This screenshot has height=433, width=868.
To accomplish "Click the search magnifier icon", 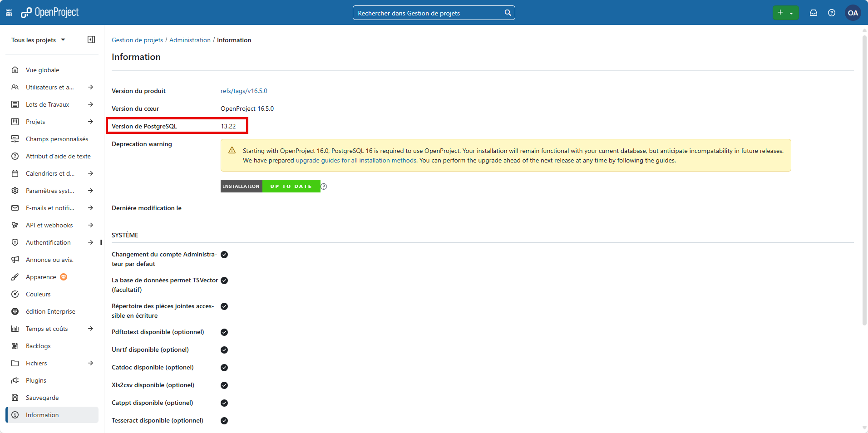I will pyautogui.click(x=508, y=13).
